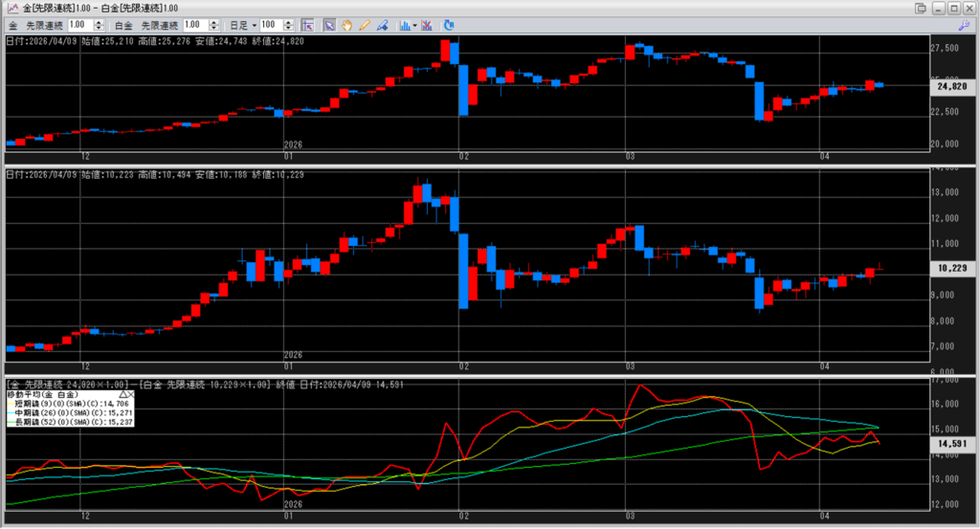Image resolution: width=980 pixels, height=529 pixels.
Task: Collapse the 移動平均 legend with triangle
Action: tap(123, 395)
